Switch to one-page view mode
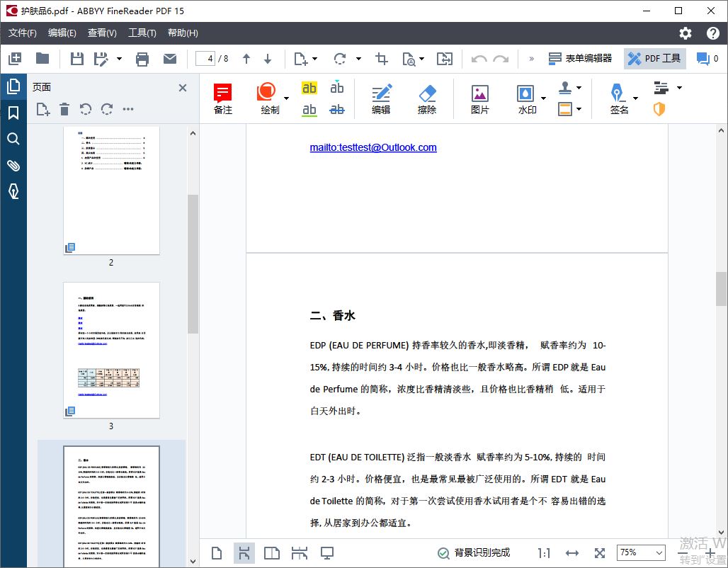 [x=217, y=553]
